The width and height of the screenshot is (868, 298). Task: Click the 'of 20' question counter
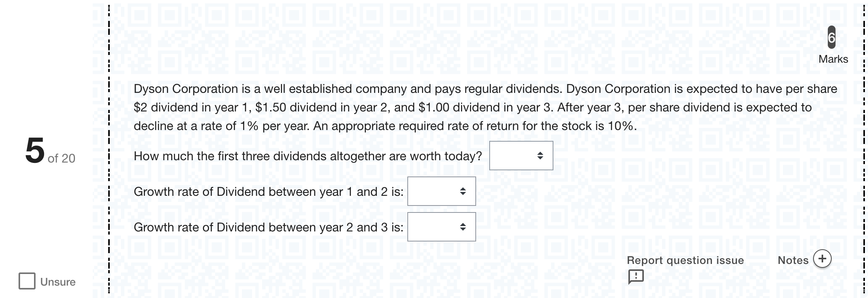(61, 158)
